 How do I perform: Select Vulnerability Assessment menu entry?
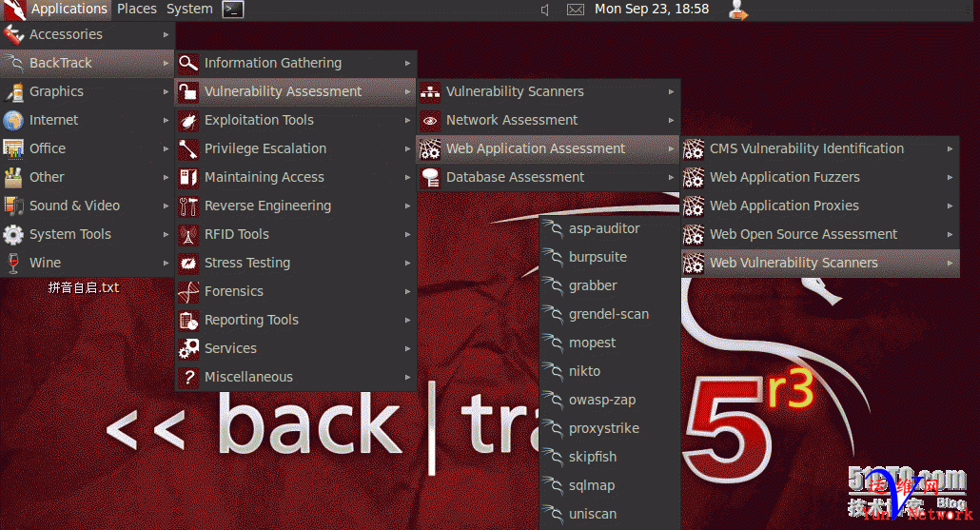click(x=296, y=92)
